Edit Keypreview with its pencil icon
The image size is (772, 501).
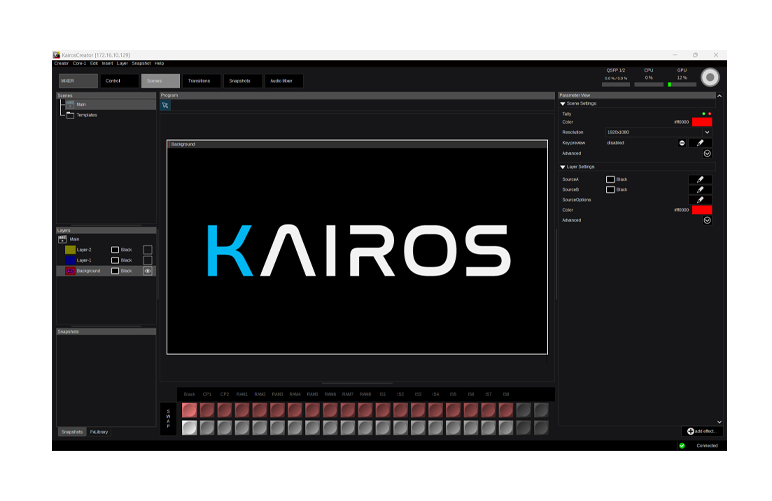[700, 143]
